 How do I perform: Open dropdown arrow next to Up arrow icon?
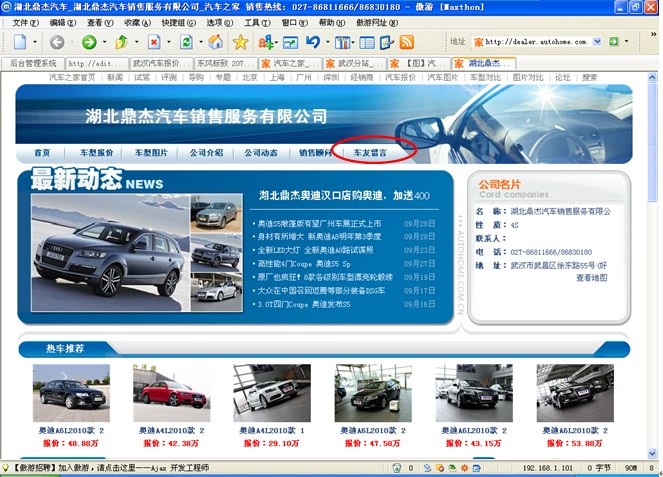137,42
